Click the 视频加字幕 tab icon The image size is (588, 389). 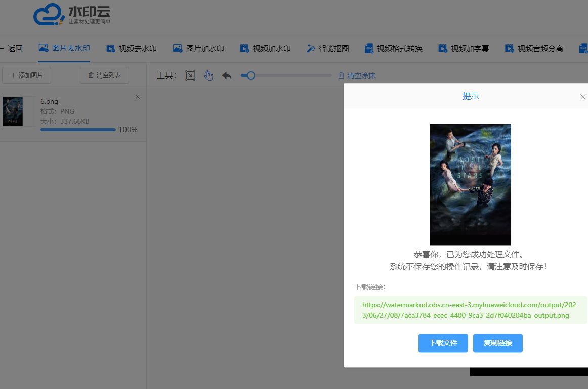[443, 48]
